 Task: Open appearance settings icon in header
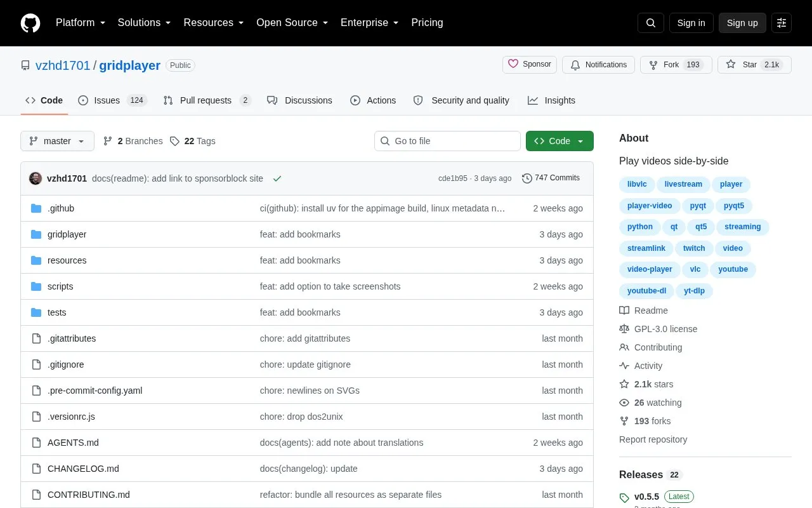(782, 23)
